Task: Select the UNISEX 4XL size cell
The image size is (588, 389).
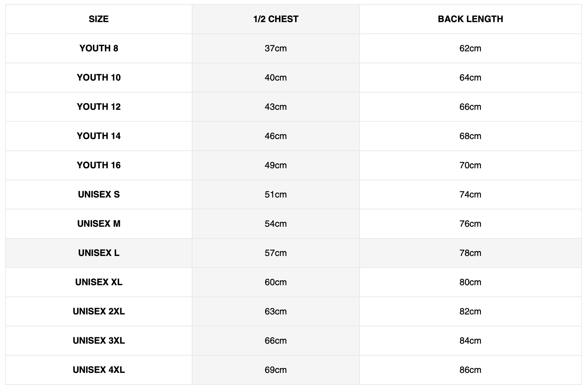Action: tap(99, 370)
